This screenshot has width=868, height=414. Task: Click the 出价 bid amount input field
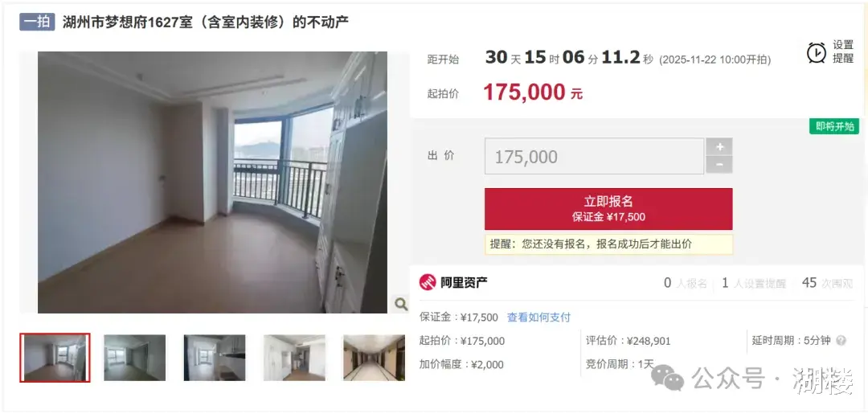(x=594, y=157)
